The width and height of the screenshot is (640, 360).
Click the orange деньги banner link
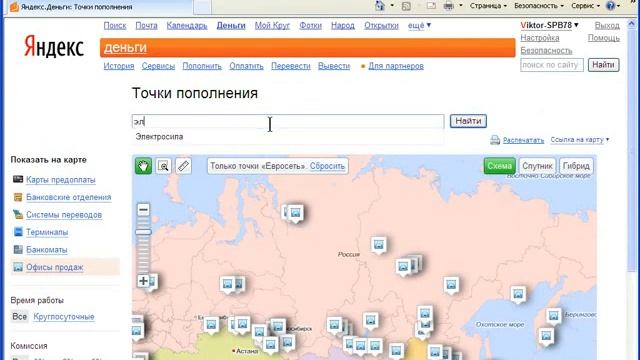pos(125,47)
